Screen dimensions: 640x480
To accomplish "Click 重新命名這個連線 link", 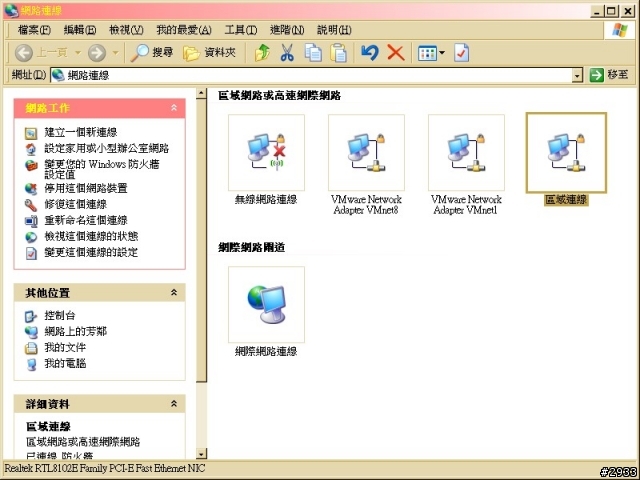I will click(x=86, y=220).
